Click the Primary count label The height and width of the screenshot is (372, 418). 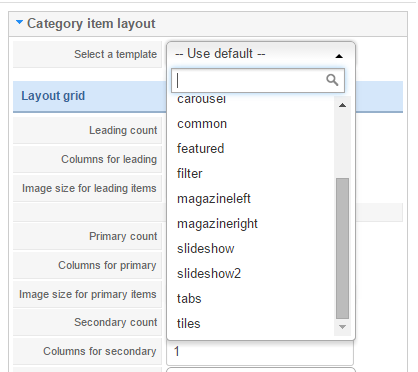pos(123,236)
